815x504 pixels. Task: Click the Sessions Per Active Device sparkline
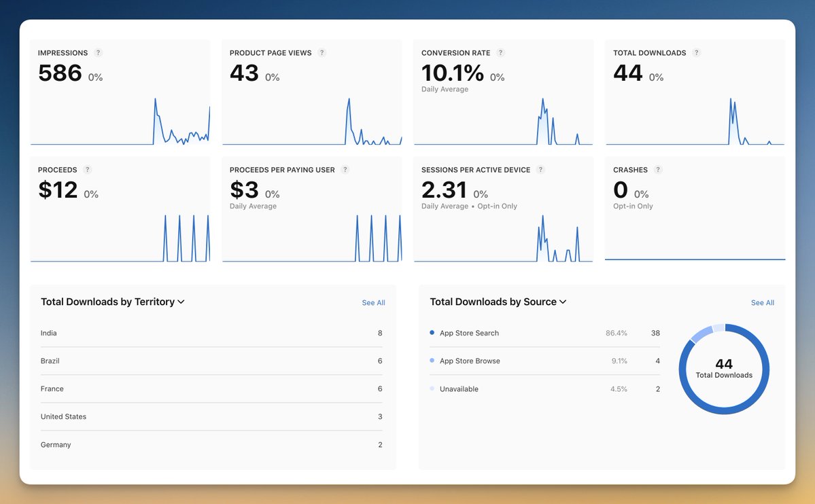pos(503,238)
